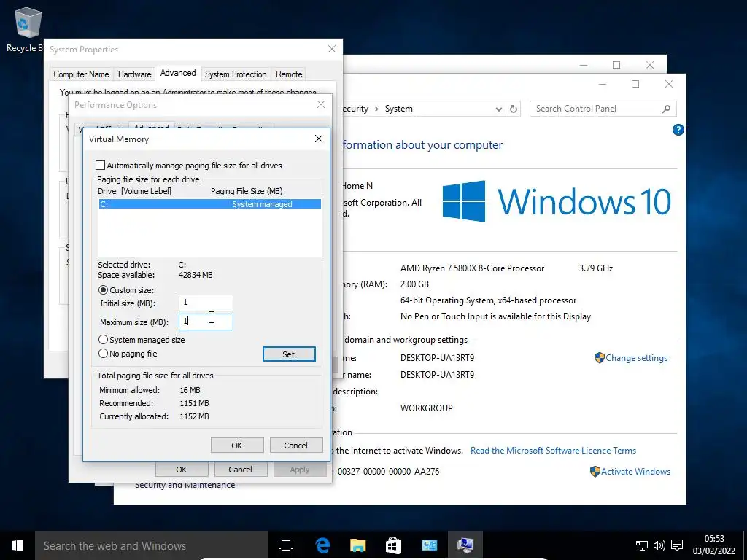The height and width of the screenshot is (560, 747).
Task: Close the background window behind Control Panel
Action: click(650, 65)
